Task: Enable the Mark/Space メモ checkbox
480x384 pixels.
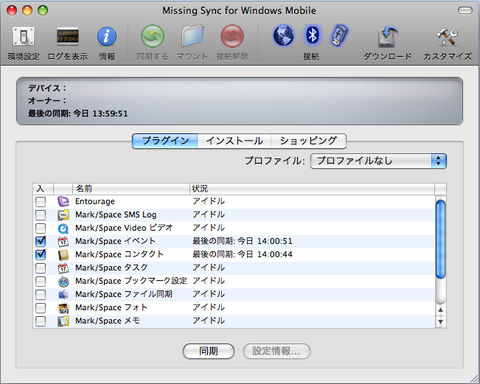Action: click(x=41, y=321)
